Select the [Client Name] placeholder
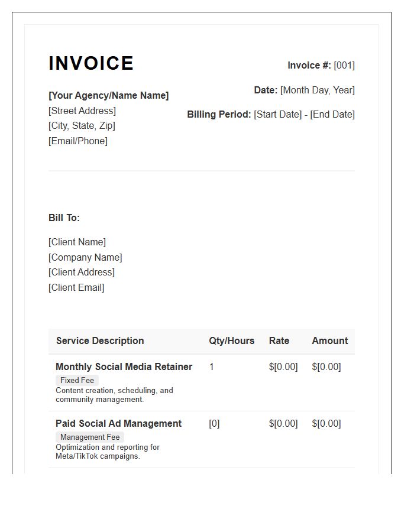The width and height of the screenshot is (414, 532). point(77,242)
